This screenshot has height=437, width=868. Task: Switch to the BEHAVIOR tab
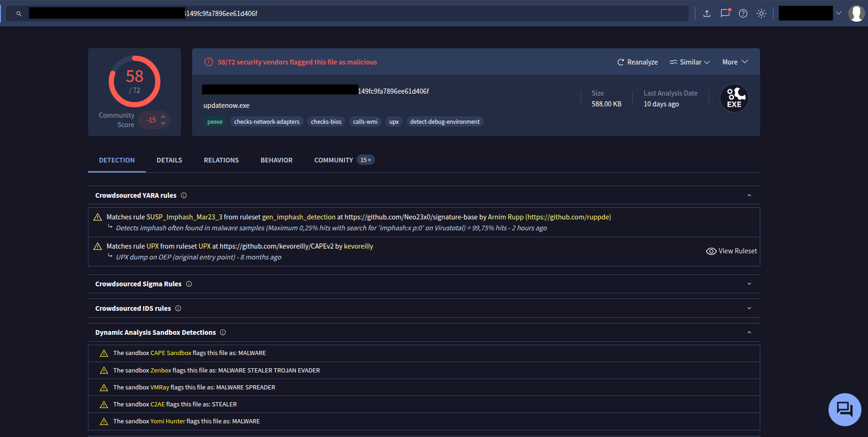(276, 160)
